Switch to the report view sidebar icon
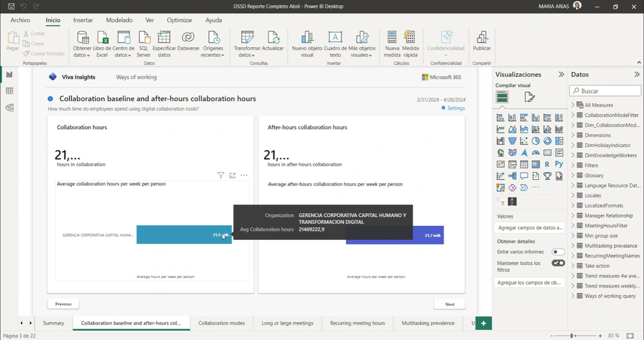 click(10, 74)
